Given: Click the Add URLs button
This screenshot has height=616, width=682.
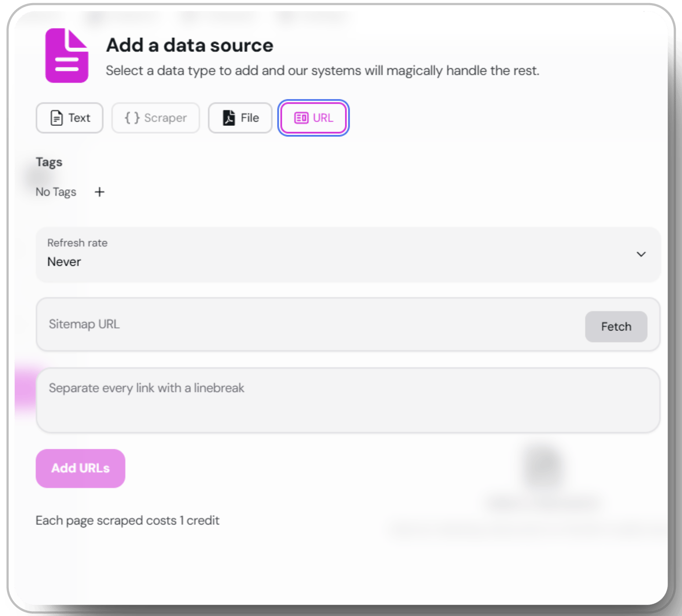Looking at the screenshot, I should [x=81, y=468].
